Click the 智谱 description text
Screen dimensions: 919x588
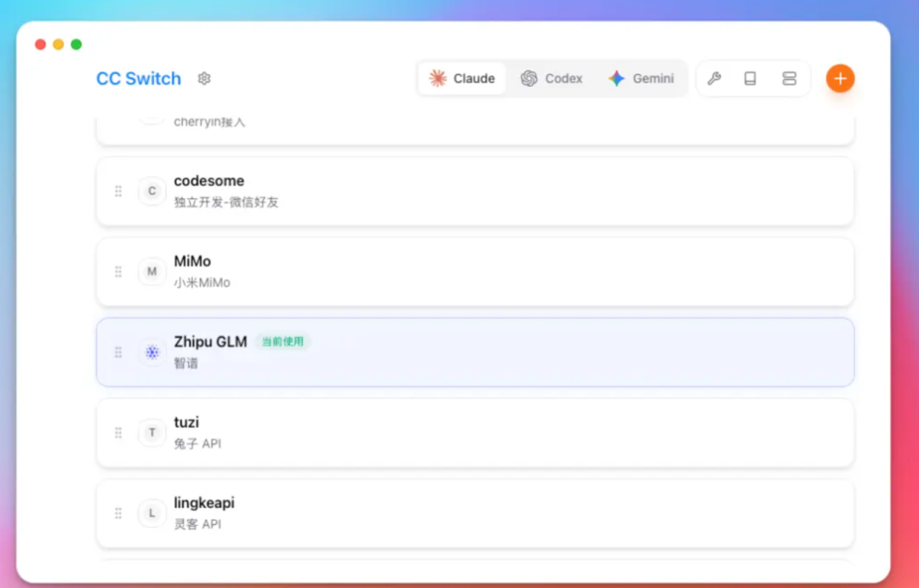[x=186, y=363]
